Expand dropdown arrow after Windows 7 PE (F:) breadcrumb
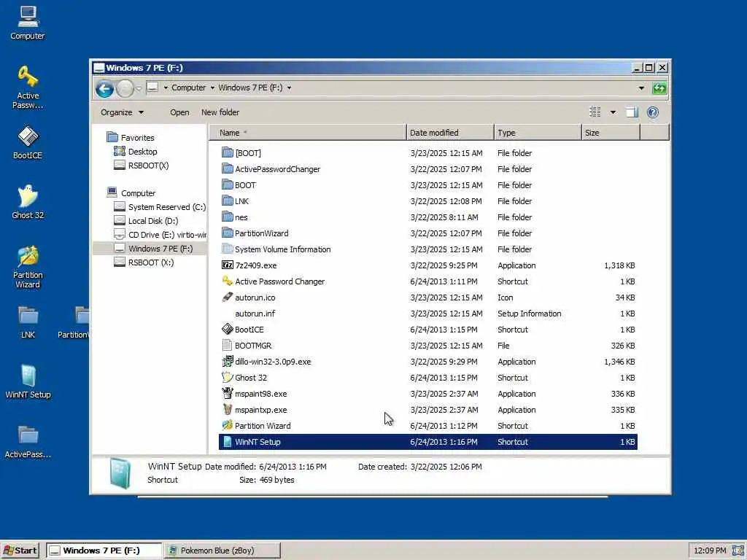This screenshot has height=560, width=747. 289,87
